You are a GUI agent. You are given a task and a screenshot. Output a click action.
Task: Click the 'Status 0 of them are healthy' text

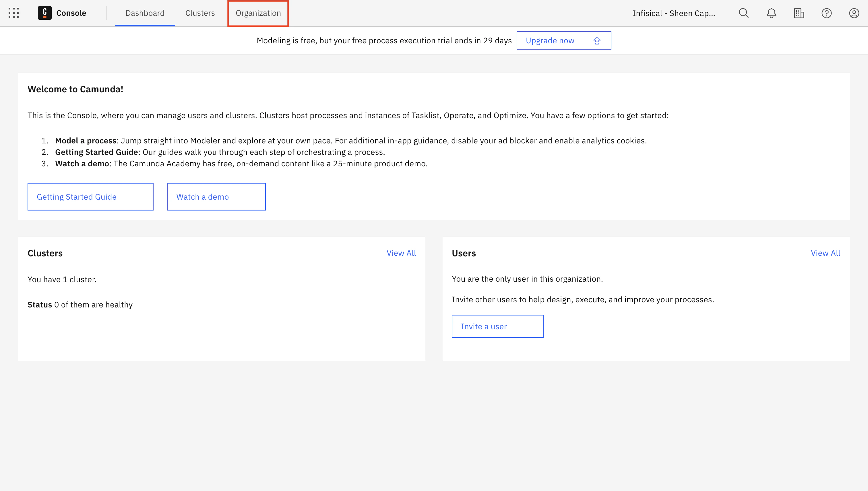(x=80, y=305)
